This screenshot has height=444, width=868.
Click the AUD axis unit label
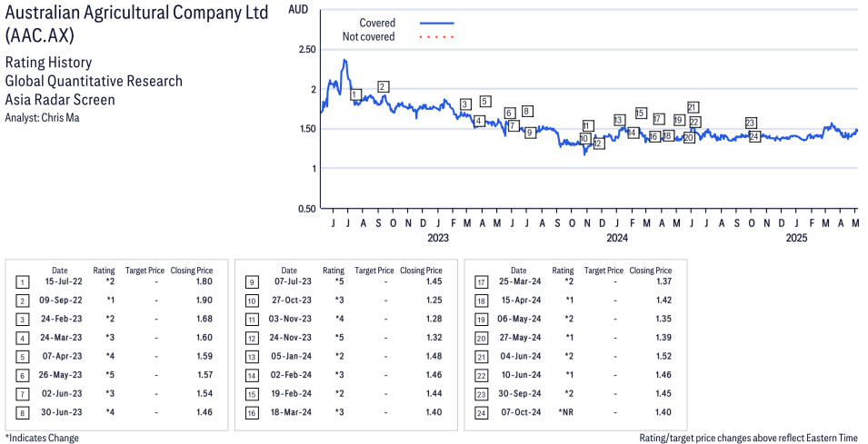[298, 10]
